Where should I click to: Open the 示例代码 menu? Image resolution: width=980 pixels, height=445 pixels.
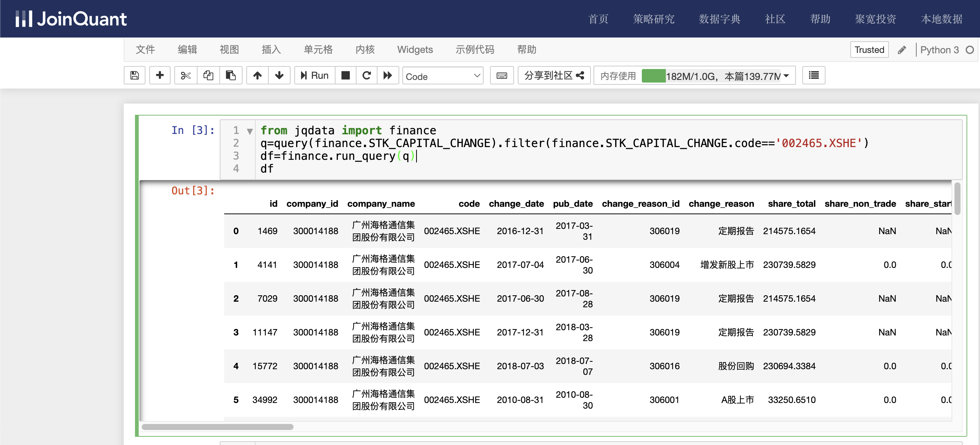[474, 50]
